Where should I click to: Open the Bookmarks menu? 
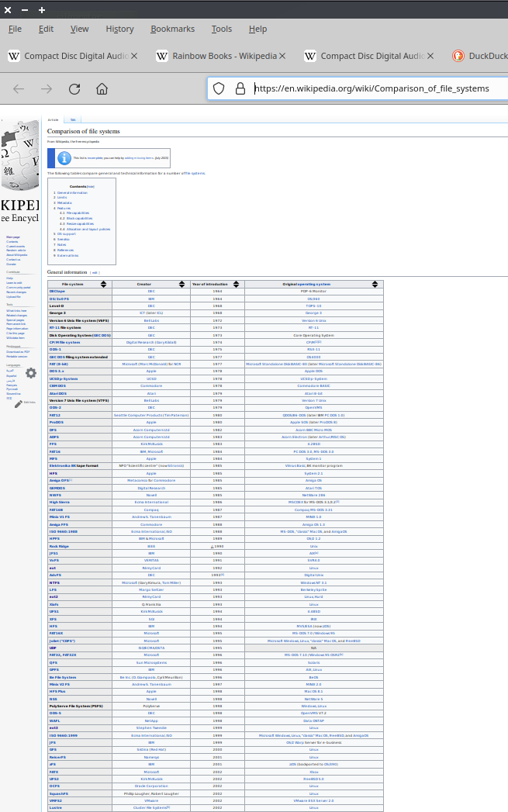tap(172, 29)
